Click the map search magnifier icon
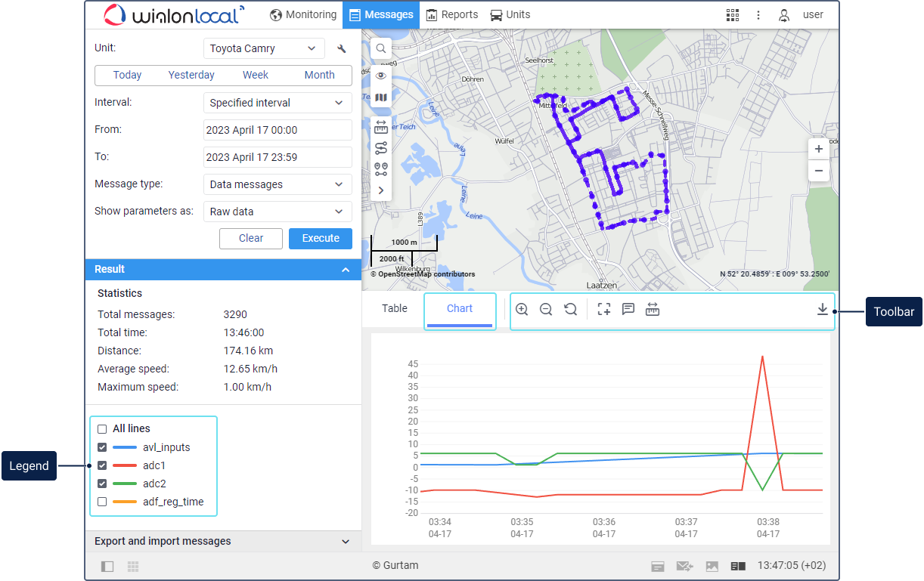 click(x=381, y=48)
